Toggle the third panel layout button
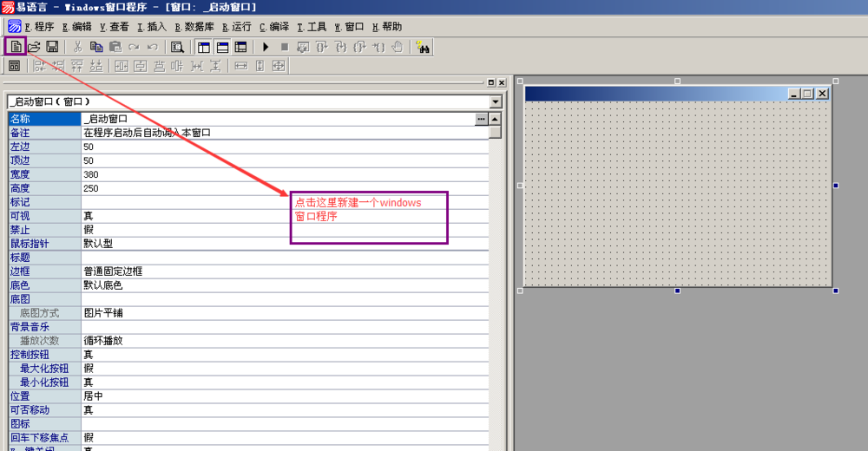This screenshot has width=868, height=451. click(x=240, y=47)
